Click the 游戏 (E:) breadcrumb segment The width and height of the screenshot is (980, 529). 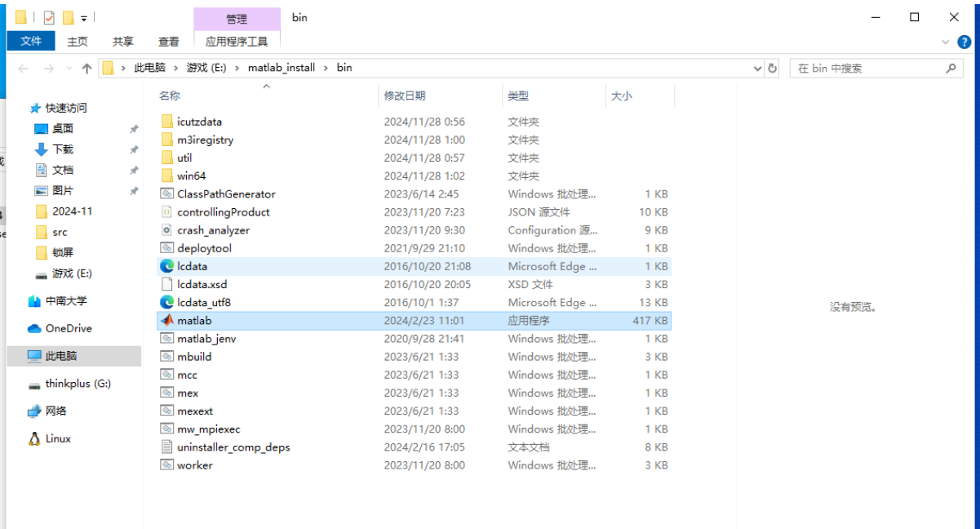click(206, 68)
